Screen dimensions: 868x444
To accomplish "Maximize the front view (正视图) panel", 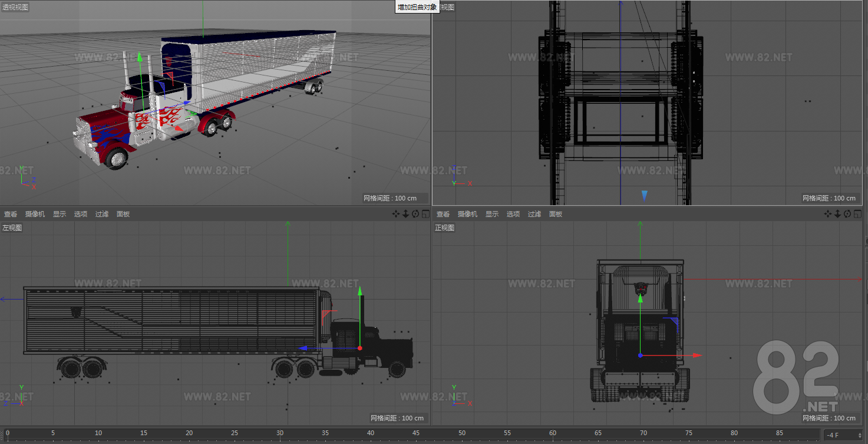I will pyautogui.click(x=858, y=214).
